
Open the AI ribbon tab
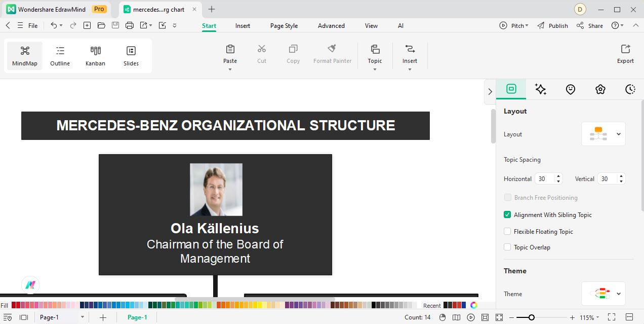point(400,26)
